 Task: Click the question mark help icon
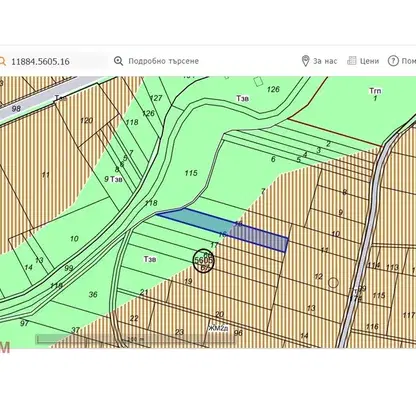pyautogui.click(x=393, y=61)
